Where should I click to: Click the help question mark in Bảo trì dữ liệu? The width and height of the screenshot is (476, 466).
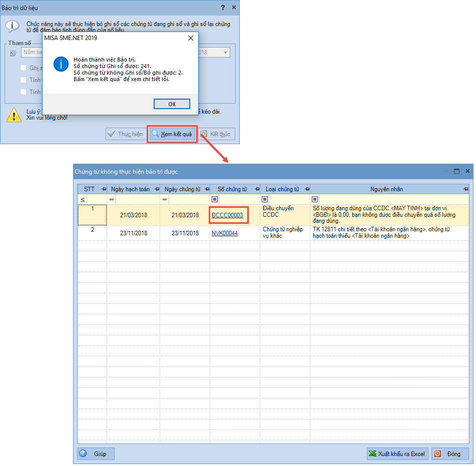point(223,8)
